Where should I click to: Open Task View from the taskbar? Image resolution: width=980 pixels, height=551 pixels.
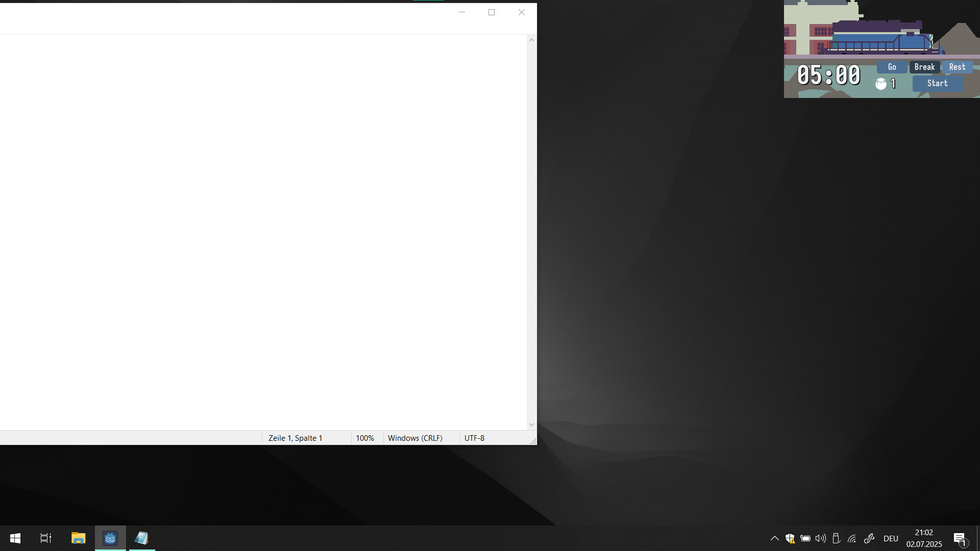pyautogui.click(x=45, y=538)
